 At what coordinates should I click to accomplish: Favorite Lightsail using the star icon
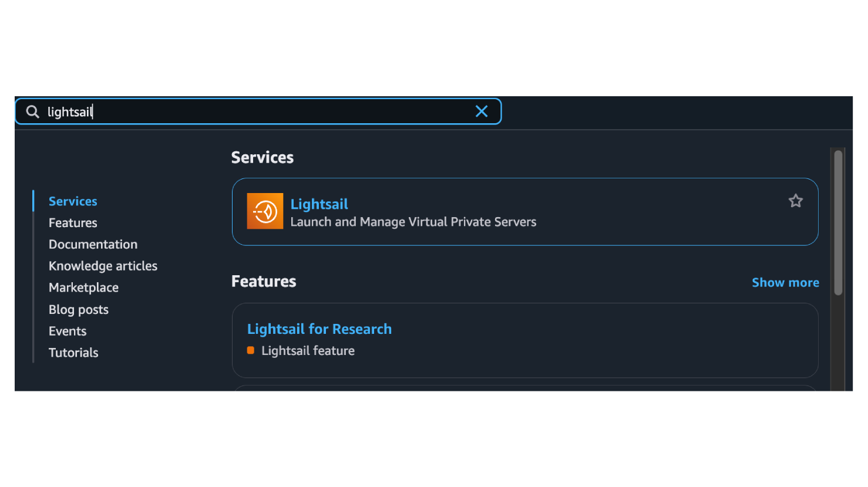pos(795,201)
